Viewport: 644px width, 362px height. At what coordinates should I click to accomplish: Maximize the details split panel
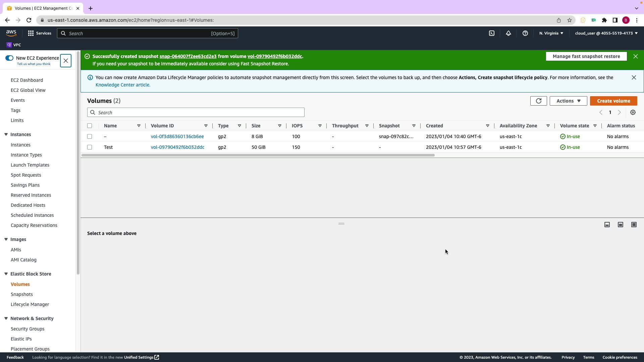(x=634, y=225)
